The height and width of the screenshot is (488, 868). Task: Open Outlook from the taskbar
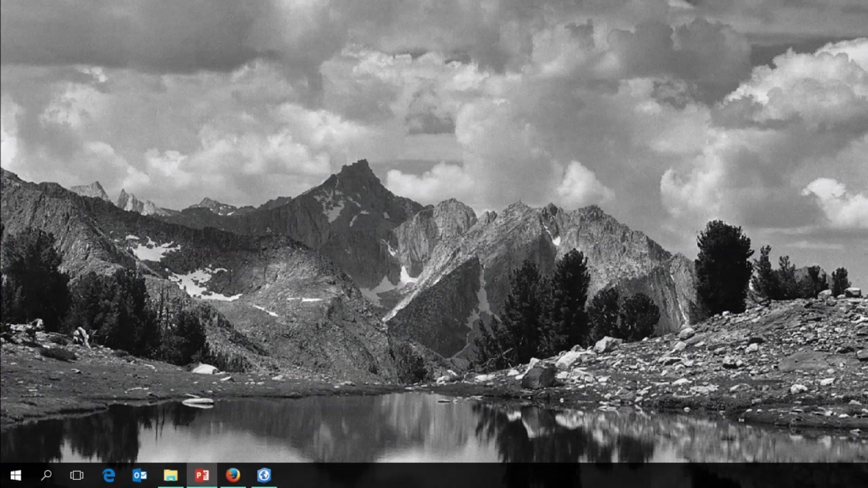pyautogui.click(x=140, y=475)
